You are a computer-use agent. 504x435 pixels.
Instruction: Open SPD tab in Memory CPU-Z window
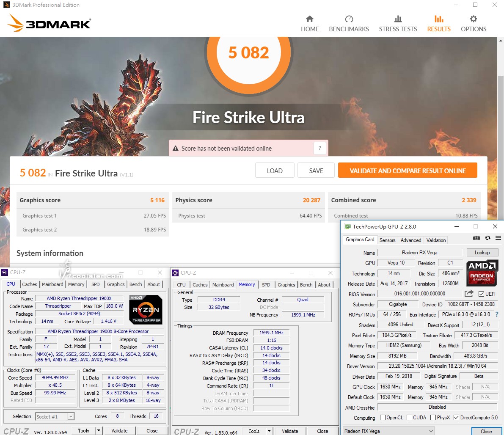pyautogui.click(x=266, y=284)
